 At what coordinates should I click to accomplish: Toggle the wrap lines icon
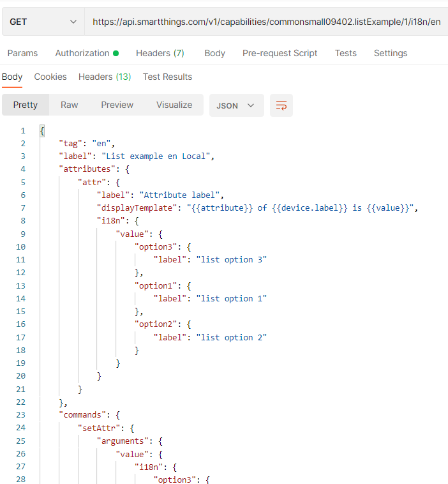(281, 105)
